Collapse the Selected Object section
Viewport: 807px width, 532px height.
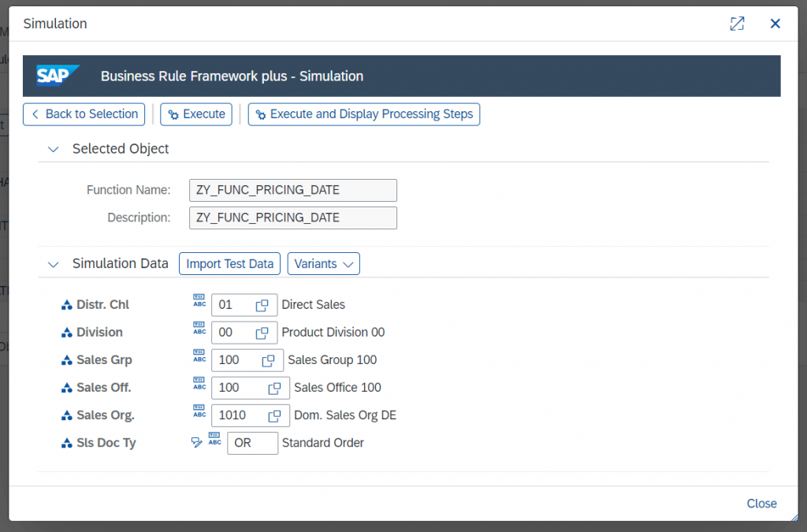click(53, 149)
